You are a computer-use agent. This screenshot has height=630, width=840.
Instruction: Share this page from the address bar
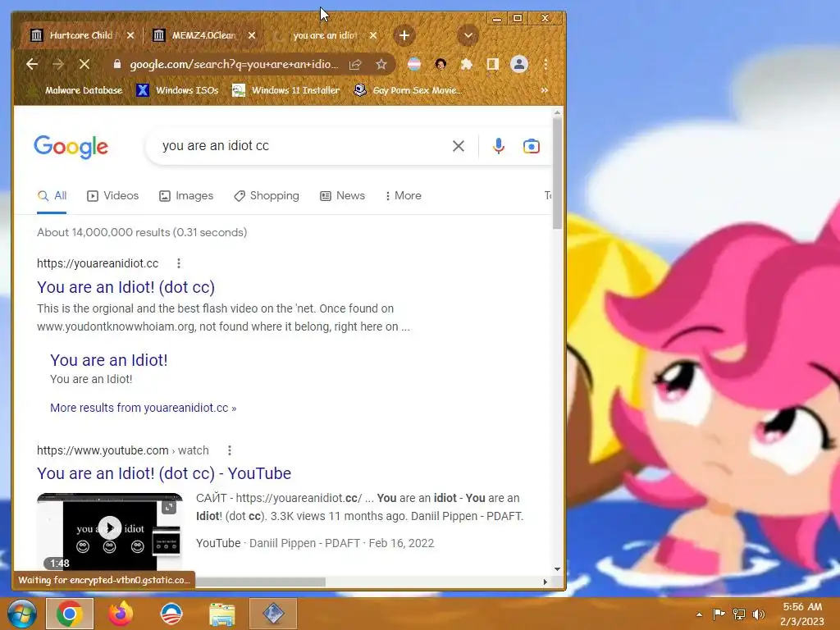355,64
